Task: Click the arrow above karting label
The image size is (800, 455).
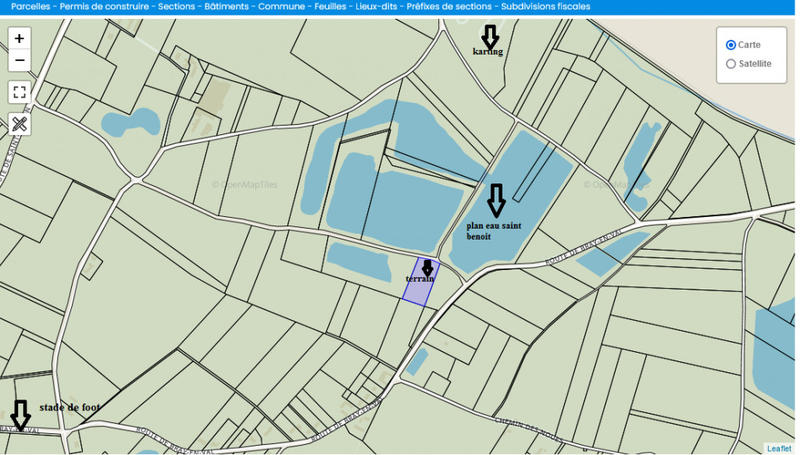Action: point(489,36)
